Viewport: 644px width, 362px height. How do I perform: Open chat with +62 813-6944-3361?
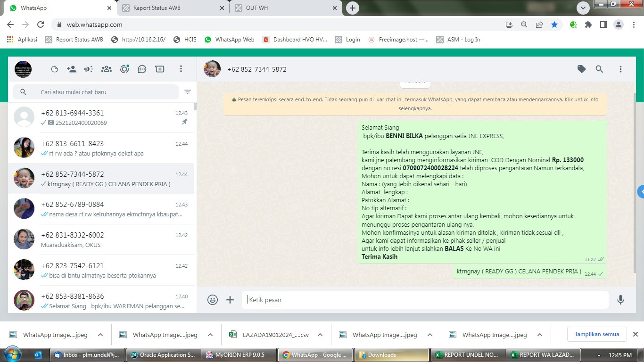point(101,117)
